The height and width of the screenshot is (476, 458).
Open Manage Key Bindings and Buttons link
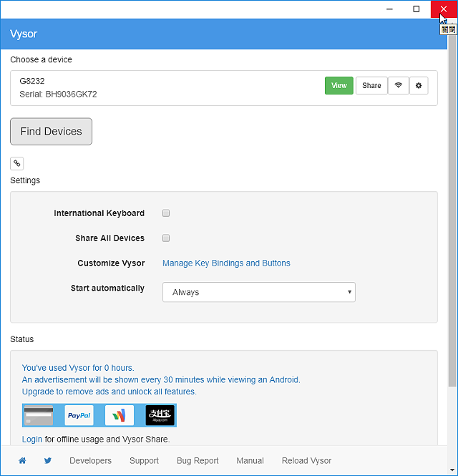tap(226, 263)
